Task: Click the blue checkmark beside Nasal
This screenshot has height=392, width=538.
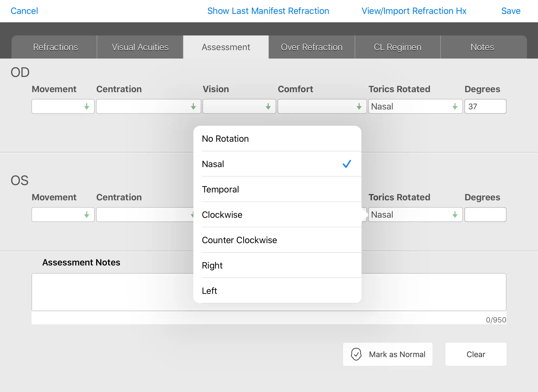Action: pos(347,164)
